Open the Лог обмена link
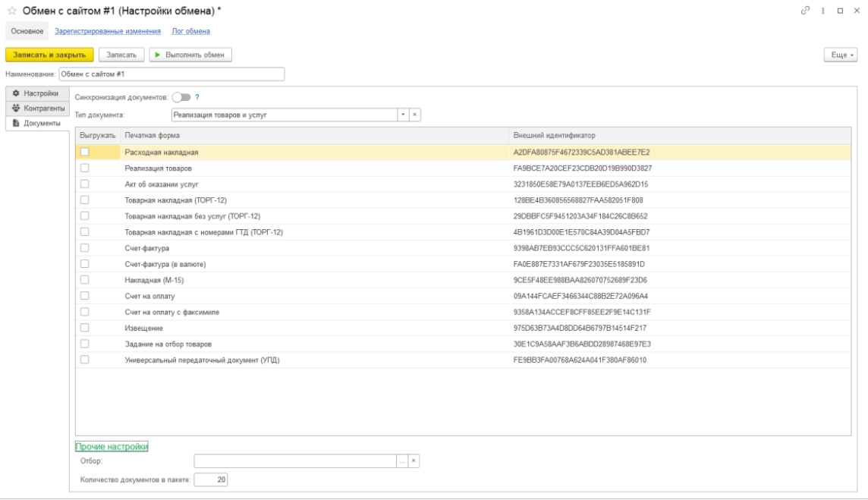The image size is (868, 500). point(190,31)
